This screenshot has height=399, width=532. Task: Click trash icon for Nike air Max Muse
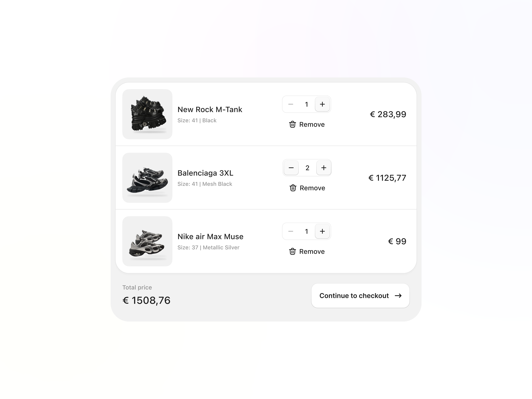292,251
